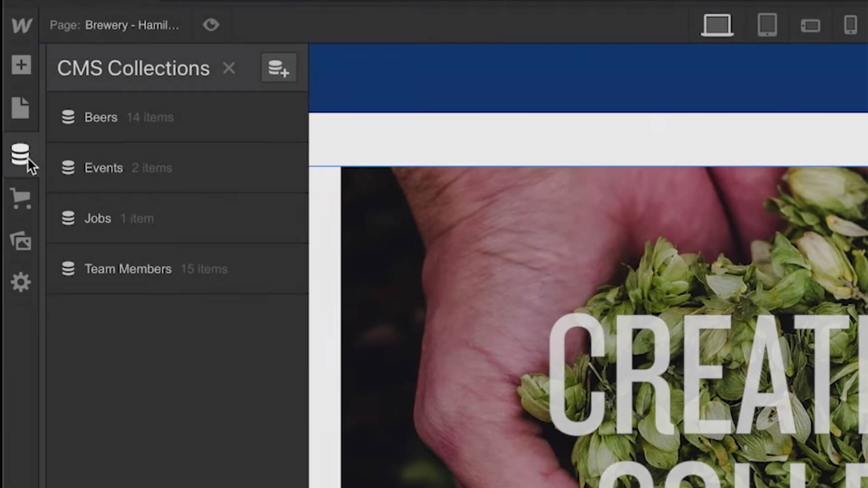Open the Add Elements panel
This screenshot has width=868, height=488.
click(x=21, y=65)
